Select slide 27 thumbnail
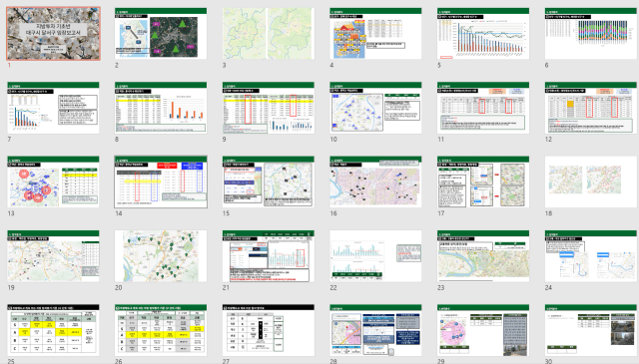Viewport: 639px width, 364px height. (269, 330)
